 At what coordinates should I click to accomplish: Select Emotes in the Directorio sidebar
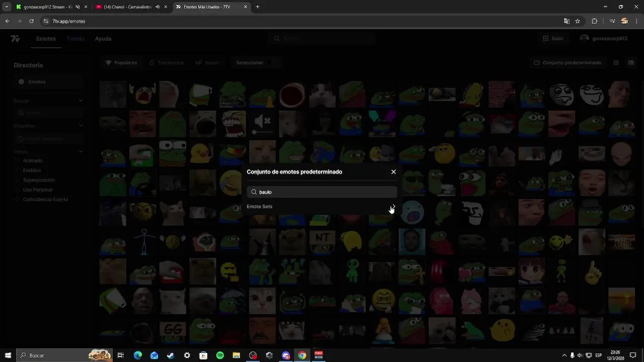tap(48, 81)
